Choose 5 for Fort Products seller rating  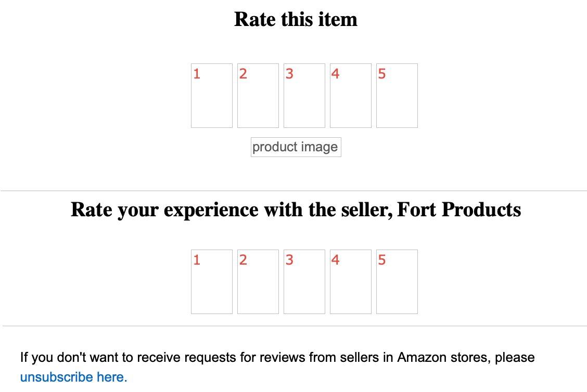[x=397, y=282]
